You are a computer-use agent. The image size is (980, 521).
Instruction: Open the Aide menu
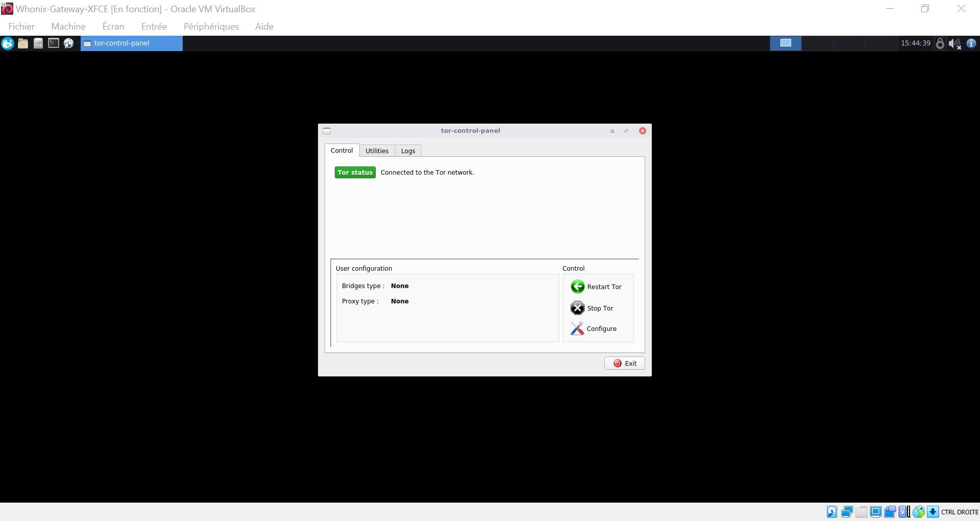pos(264,27)
